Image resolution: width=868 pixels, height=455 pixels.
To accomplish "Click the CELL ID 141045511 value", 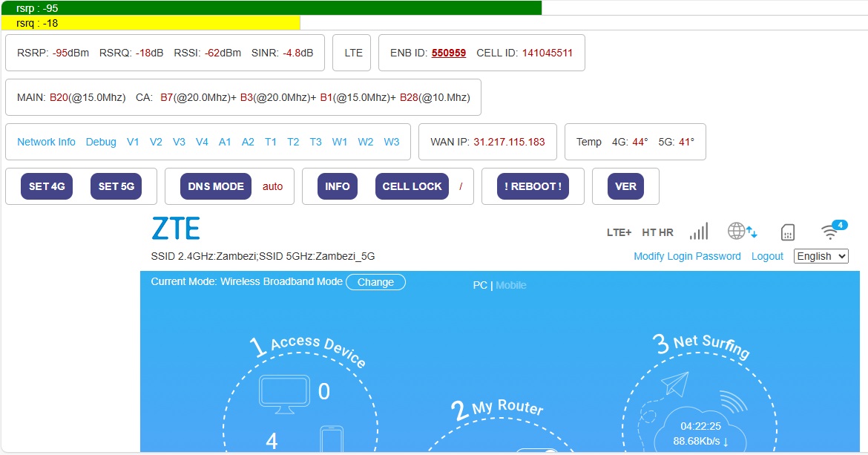I will (548, 53).
